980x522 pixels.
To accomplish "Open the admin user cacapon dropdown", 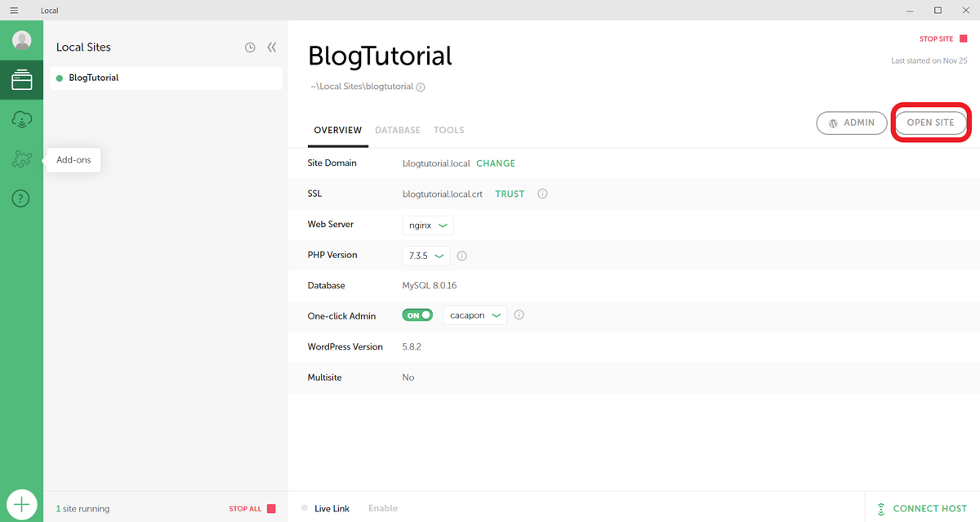I will (474, 315).
